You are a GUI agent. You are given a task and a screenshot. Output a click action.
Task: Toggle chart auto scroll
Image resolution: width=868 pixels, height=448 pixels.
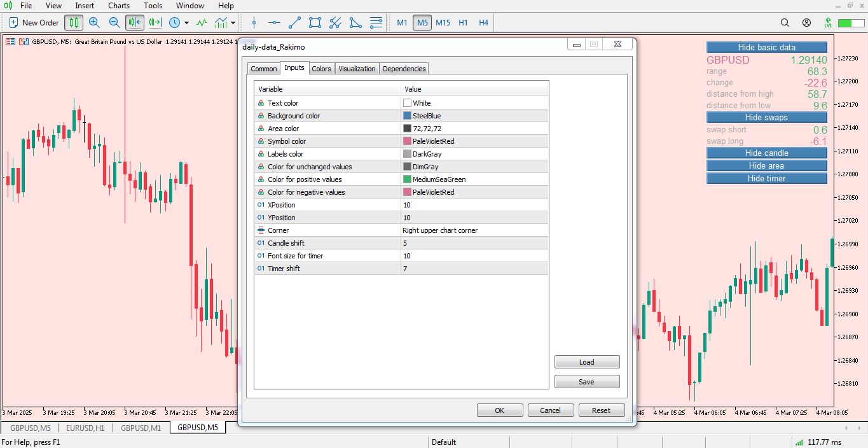tap(134, 22)
